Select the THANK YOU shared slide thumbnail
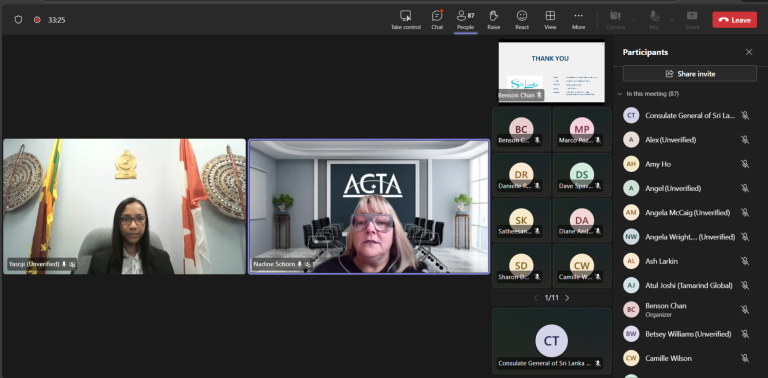768x378 pixels. pyautogui.click(x=552, y=72)
